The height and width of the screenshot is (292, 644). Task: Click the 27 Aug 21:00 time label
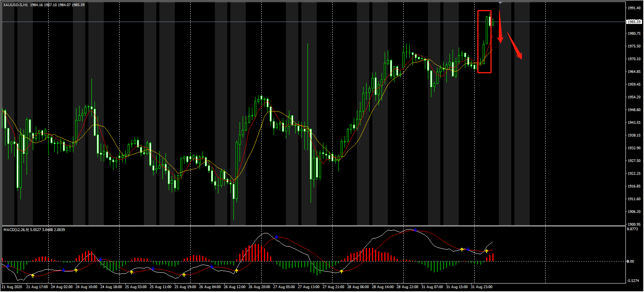[333, 287]
